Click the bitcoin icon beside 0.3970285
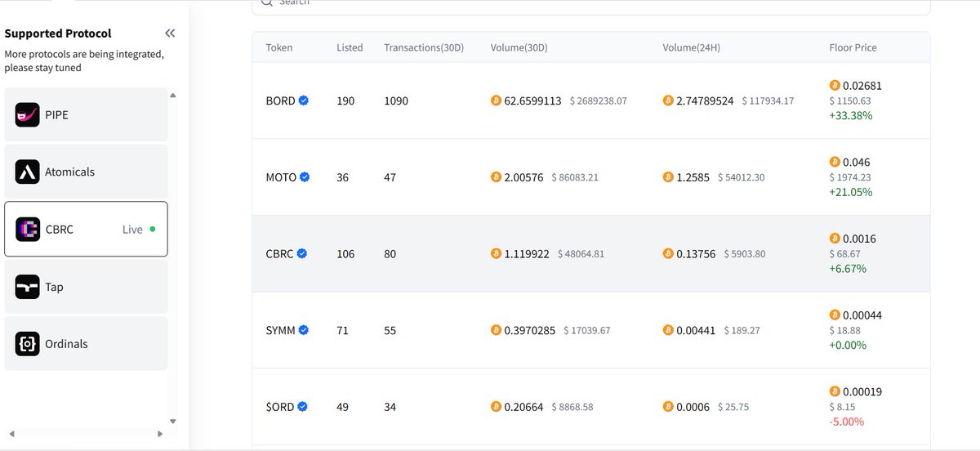This screenshot has width=980, height=451. pyautogui.click(x=496, y=330)
